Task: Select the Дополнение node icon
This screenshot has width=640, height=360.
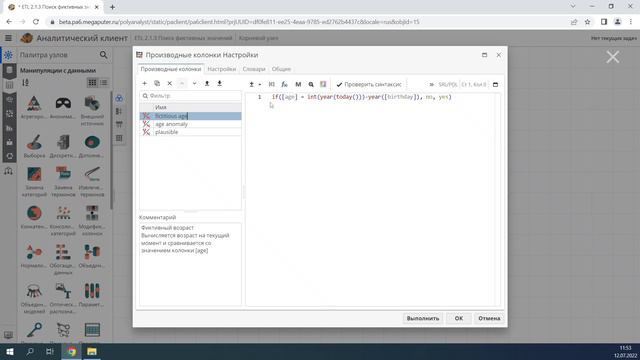Action: [x=92, y=142]
